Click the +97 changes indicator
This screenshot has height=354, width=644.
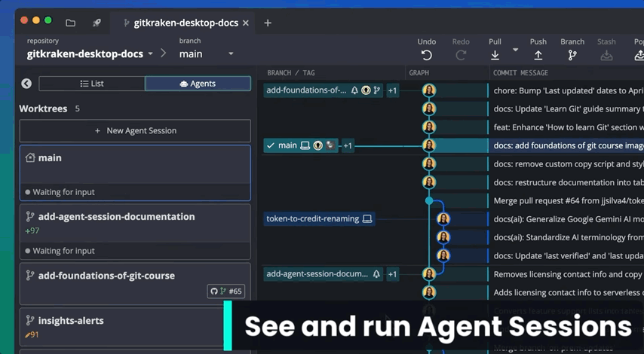pos(32,230)
